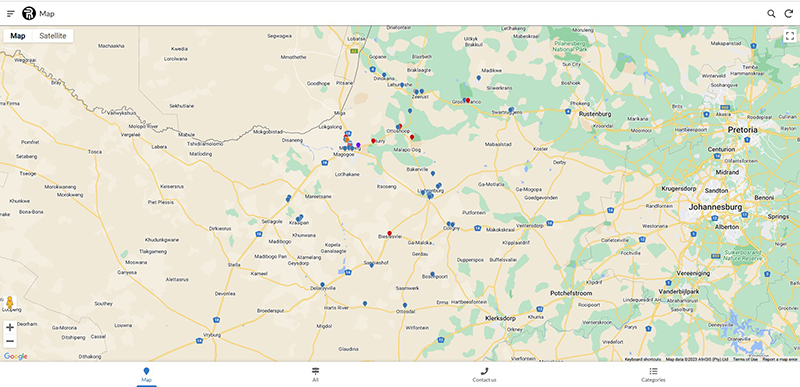The width and height of the screenshot is (800, 387).
Task: Open search with the magnifier icon
Action: pos(771,14)
